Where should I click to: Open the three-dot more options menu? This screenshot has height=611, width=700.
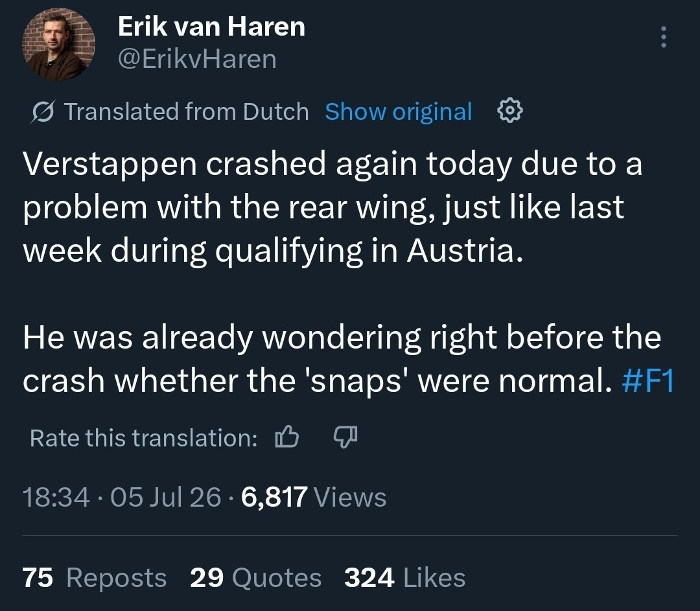point(664,37)
